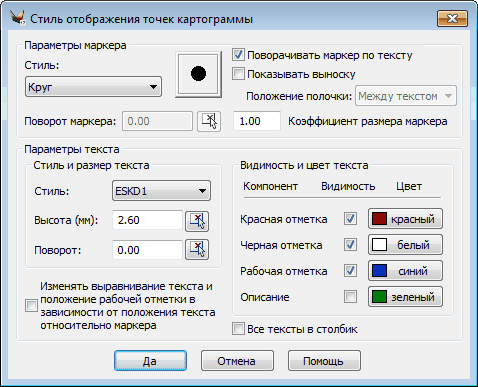This screenshot has height=387, width=478.
Task: Enable Все тексты в столбик checkbox
Action: click(238, 329)
